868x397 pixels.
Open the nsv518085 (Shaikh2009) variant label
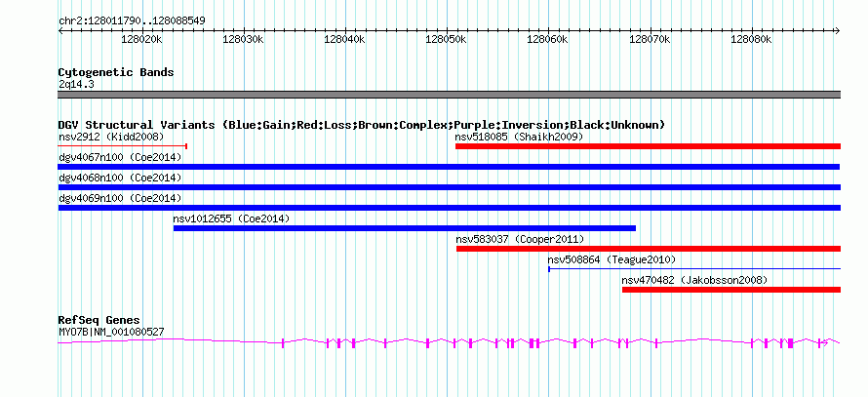(x=519, y=137)
